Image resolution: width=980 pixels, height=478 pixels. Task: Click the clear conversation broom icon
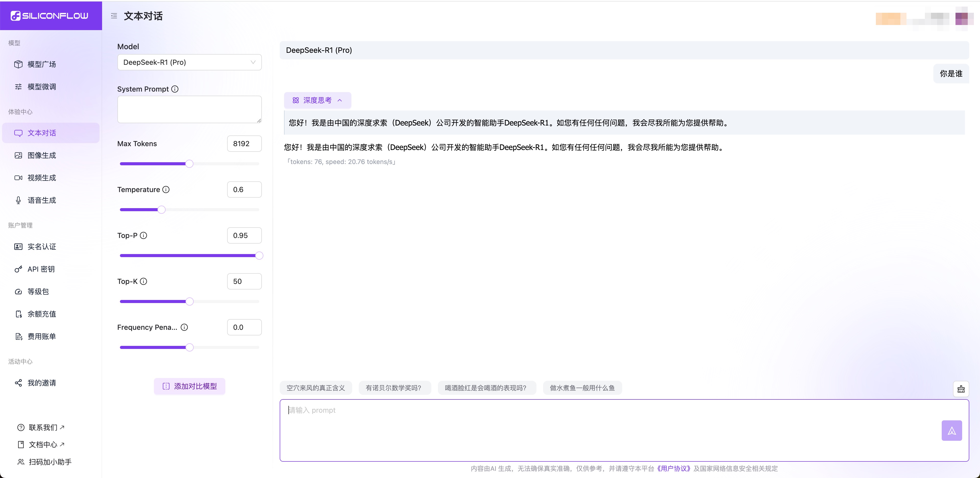[x=961, y=389]
